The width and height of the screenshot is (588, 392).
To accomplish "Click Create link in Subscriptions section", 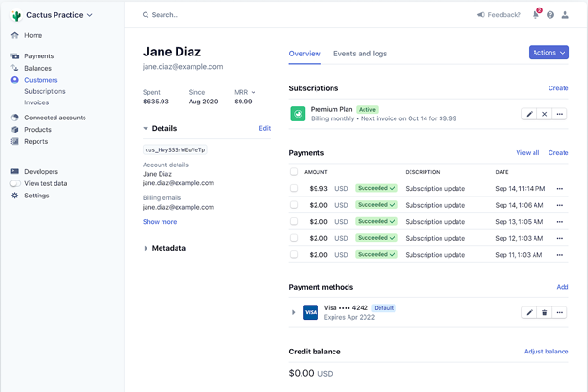I will tap(558, 88).
